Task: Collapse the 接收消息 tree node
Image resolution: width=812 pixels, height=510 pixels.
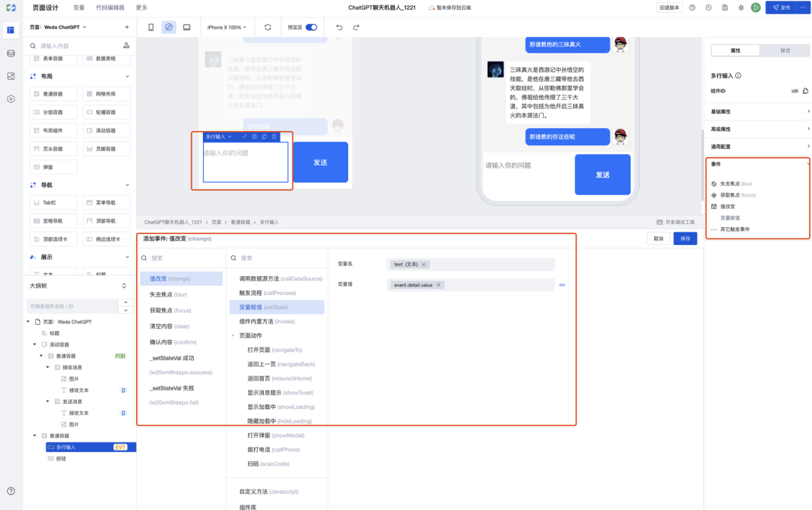Action: pos(47,368)
